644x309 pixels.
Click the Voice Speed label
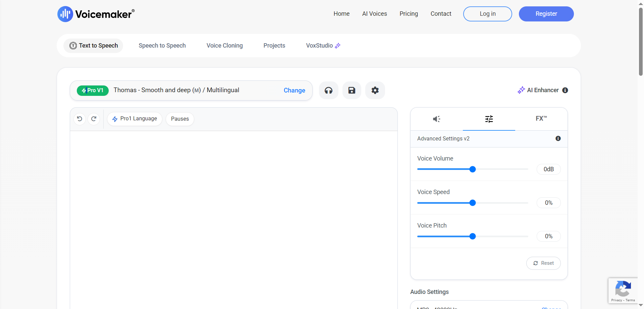coord(433,192)
